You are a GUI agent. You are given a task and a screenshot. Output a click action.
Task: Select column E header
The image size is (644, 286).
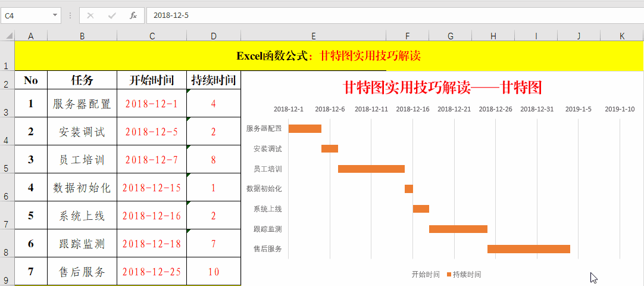coord(313,36)
